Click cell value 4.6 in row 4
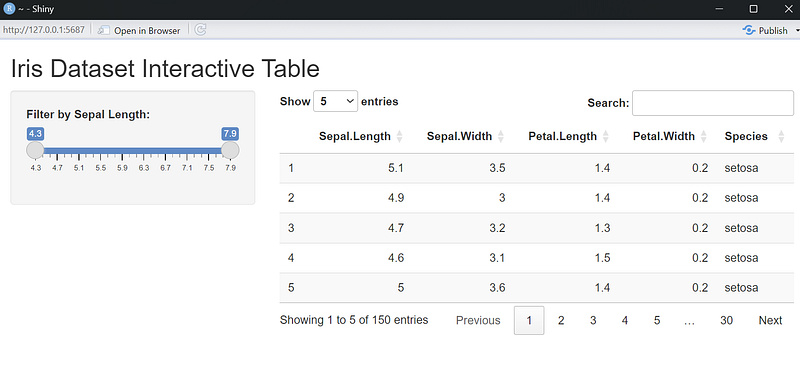The width and height of the screenshot is (800, 390). pos(396,258)
